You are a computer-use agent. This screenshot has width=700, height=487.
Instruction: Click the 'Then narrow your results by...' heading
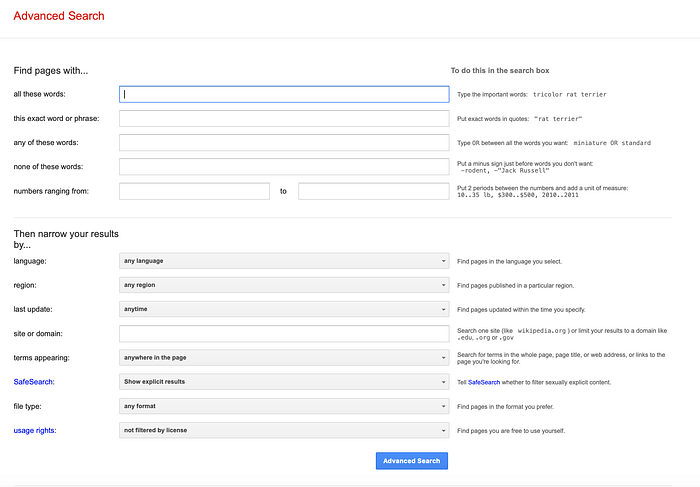(66, 239)
